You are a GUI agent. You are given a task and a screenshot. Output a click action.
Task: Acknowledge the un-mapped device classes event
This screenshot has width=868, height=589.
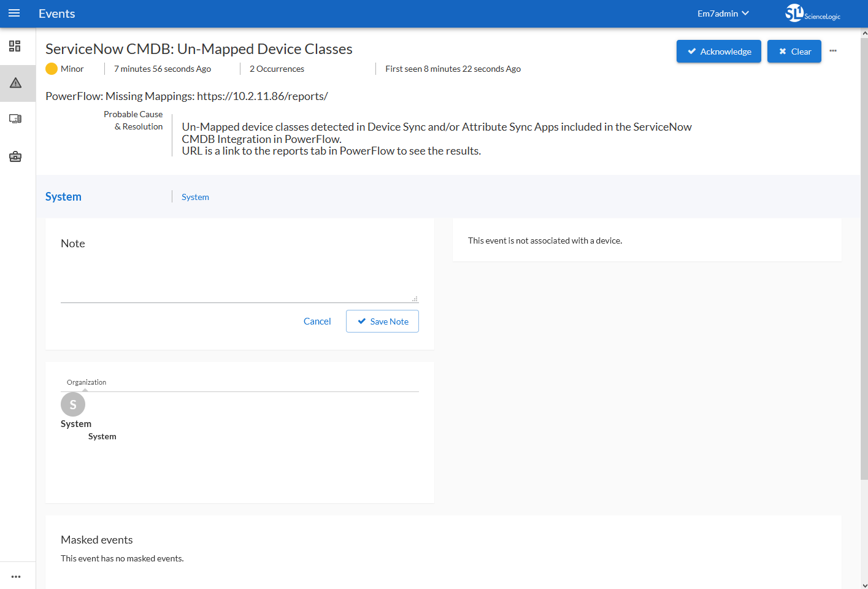[x=718, y=52]
